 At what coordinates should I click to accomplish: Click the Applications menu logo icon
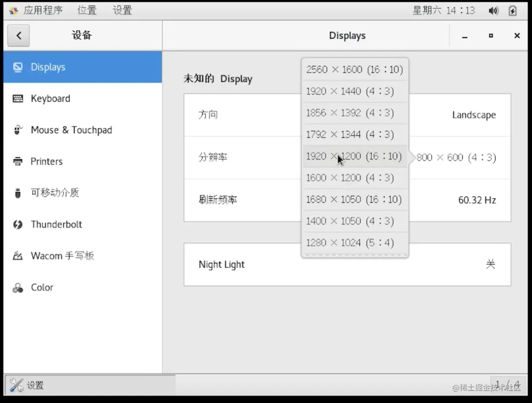pyautogui.click(x=14, y=11)
